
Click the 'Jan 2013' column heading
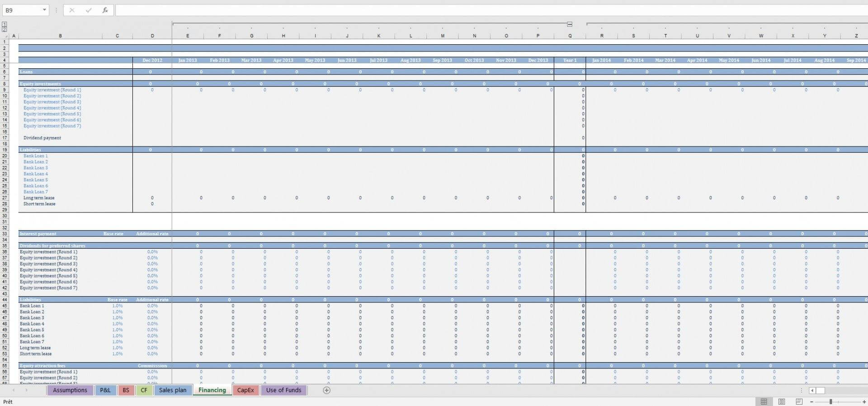point(188,60)
